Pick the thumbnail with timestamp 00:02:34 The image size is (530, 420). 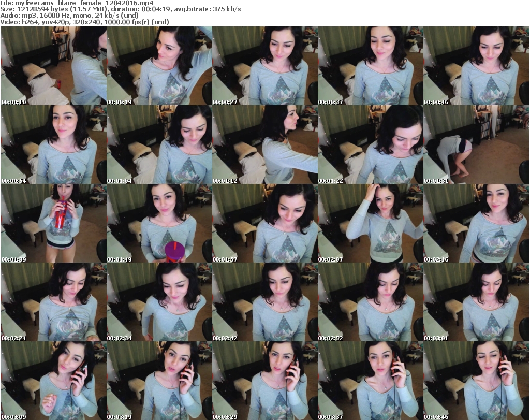click(159, 302)
